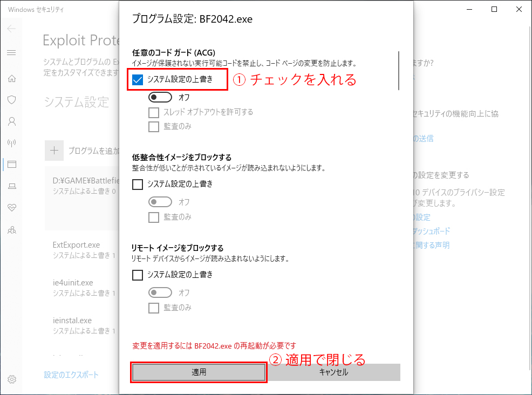Open Account protection person icon
This screenshot has width=532, height=395.
coord(12,121)
